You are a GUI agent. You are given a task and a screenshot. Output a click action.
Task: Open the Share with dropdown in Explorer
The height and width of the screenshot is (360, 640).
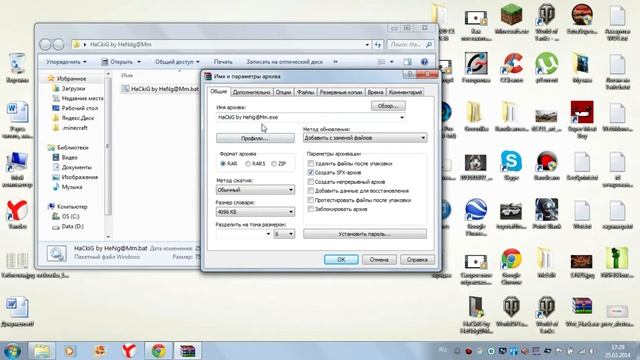[x=177, y=62]
